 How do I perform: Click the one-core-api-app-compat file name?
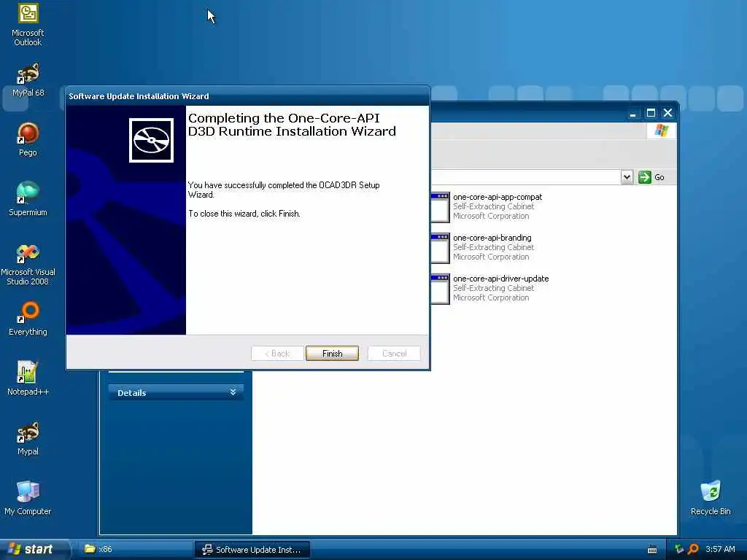coord(498,197)
